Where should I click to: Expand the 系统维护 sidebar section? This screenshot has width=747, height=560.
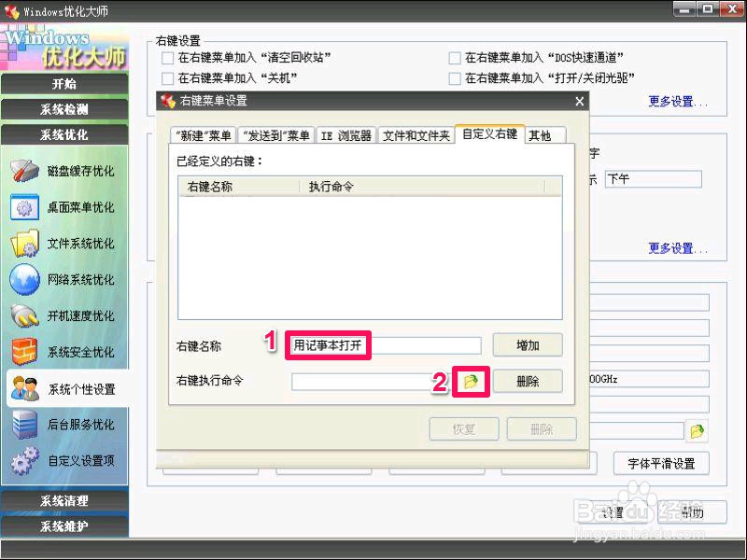[64, 526]
